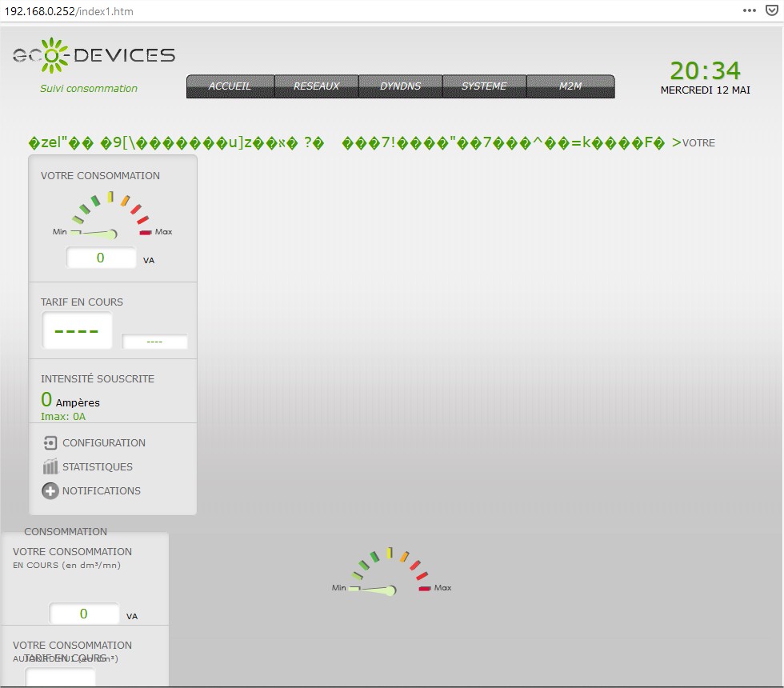
Task: Focus the browser address bar showing 192.168.0.252
Action: pos(320,11)
